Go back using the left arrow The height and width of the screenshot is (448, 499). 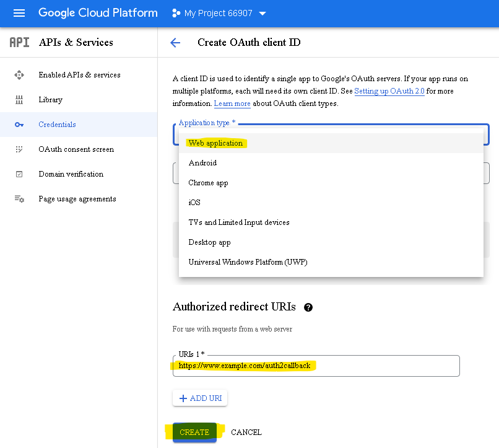175,43
